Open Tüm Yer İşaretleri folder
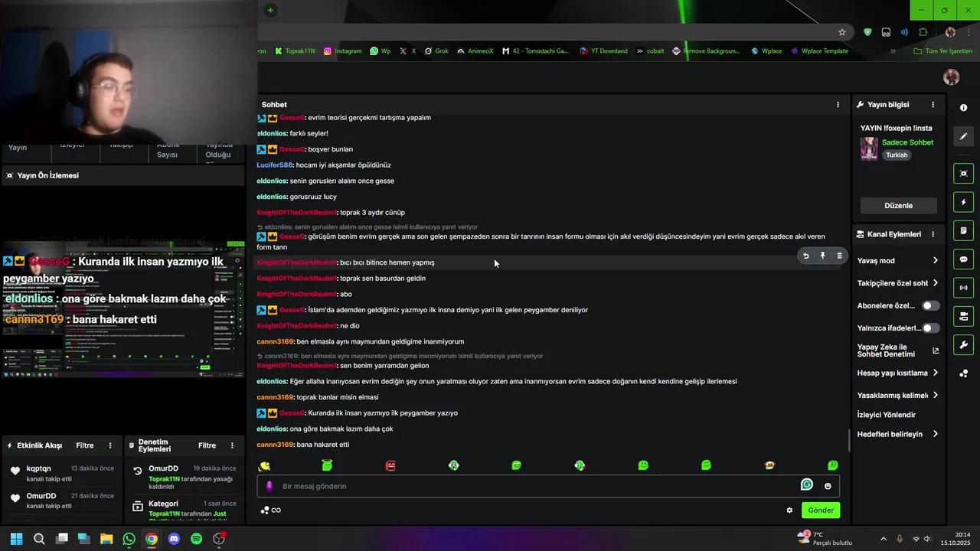980x551 pixels. click(x=943, y=51)
